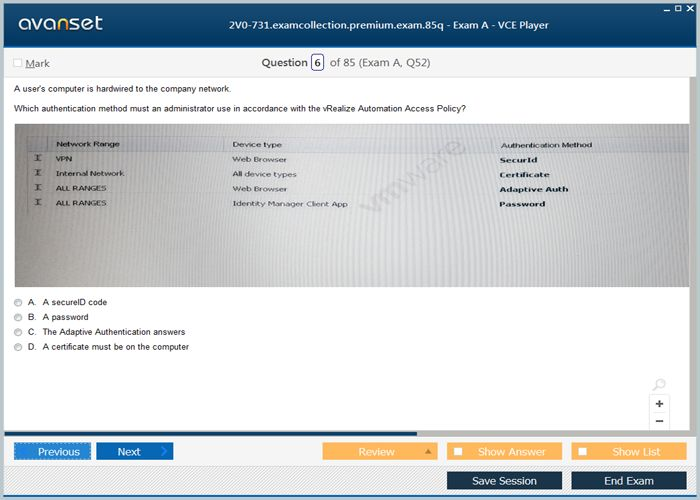Expand the Review dropdown menu
This screenshot has width=700, height=500.
pyautogui.click(x=428, y=451)
